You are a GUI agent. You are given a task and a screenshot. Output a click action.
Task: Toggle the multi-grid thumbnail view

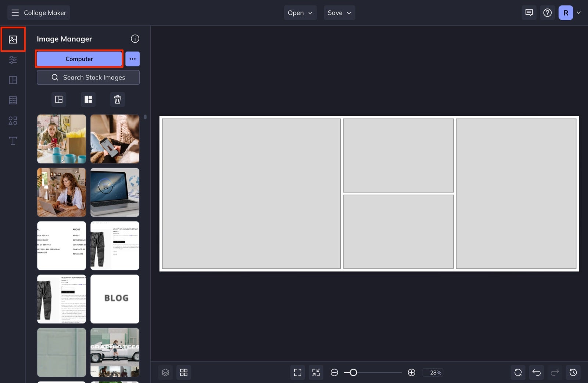point(88,99)
